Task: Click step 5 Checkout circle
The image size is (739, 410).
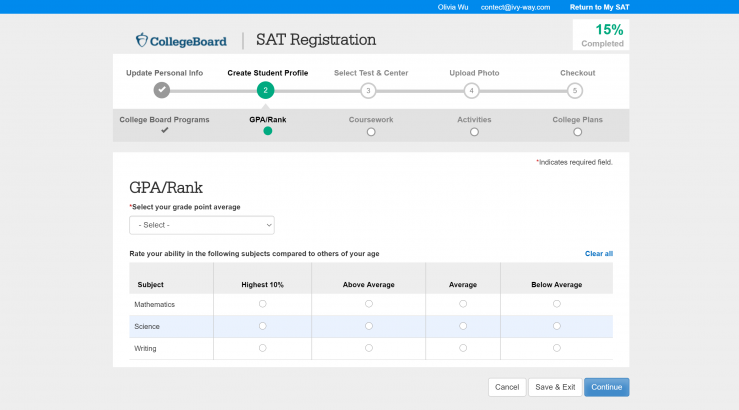Action: [x=574, y=90]
